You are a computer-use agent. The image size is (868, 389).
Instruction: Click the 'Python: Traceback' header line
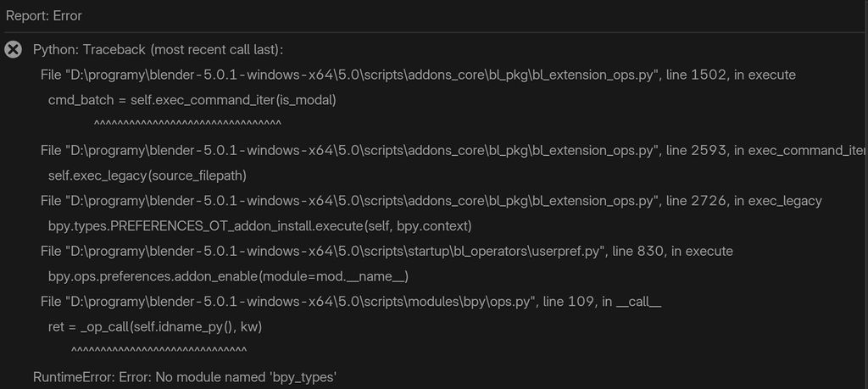(x=158, y=49)
